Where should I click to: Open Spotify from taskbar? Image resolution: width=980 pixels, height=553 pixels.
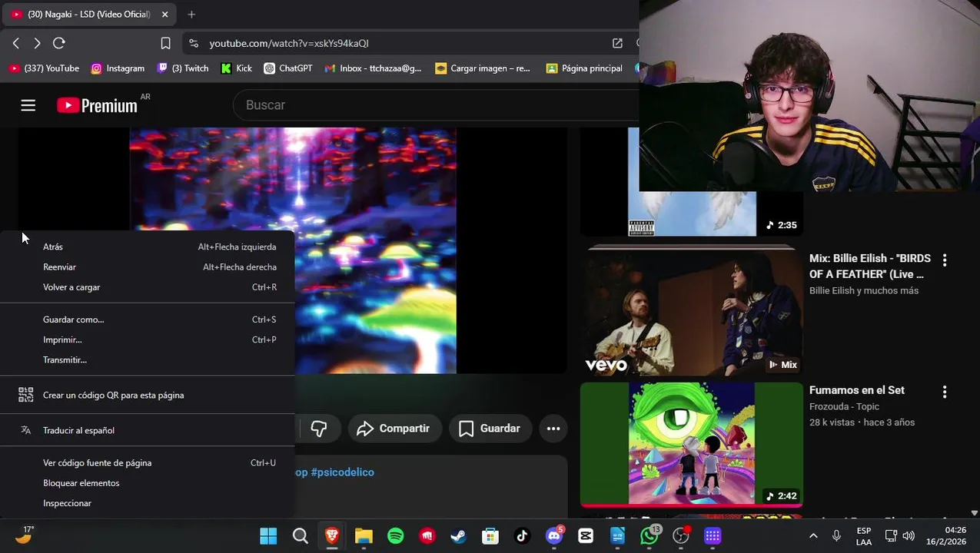[x=396, y=536]
